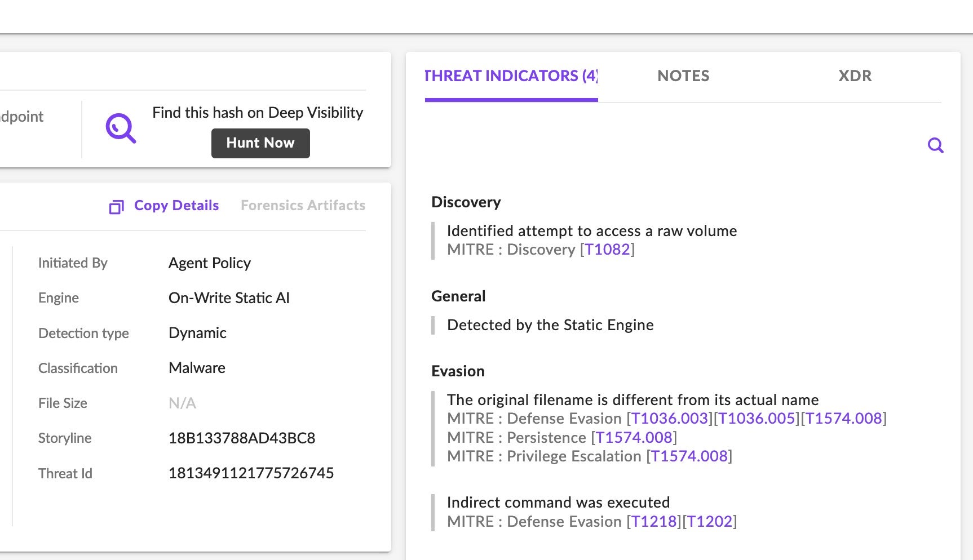Visit the T1202 technique link

709,522
